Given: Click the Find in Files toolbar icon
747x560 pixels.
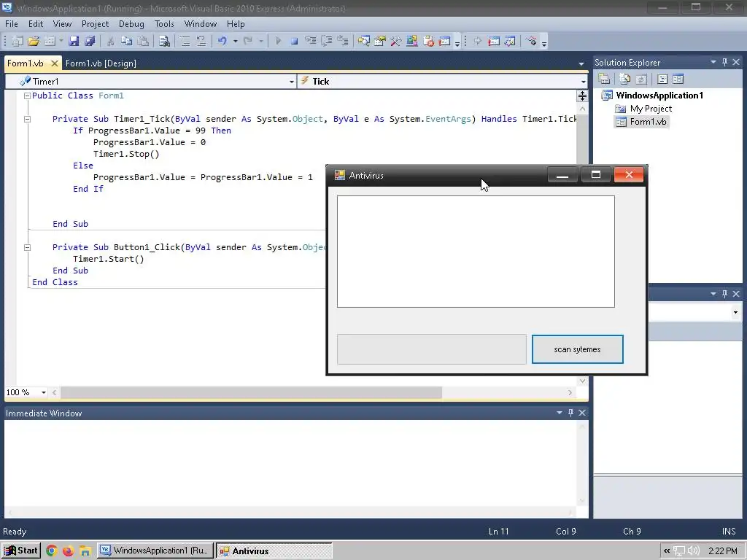Looking at the screenshot, I should (164, 42).
